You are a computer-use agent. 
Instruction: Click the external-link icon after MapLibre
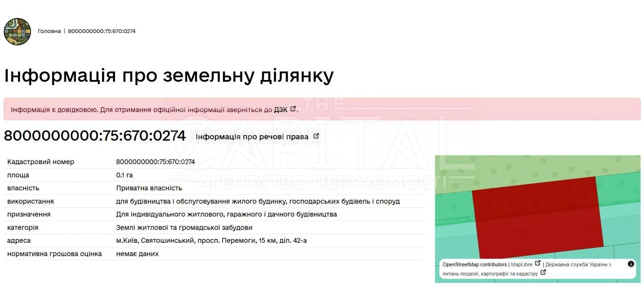click(538, 264)
